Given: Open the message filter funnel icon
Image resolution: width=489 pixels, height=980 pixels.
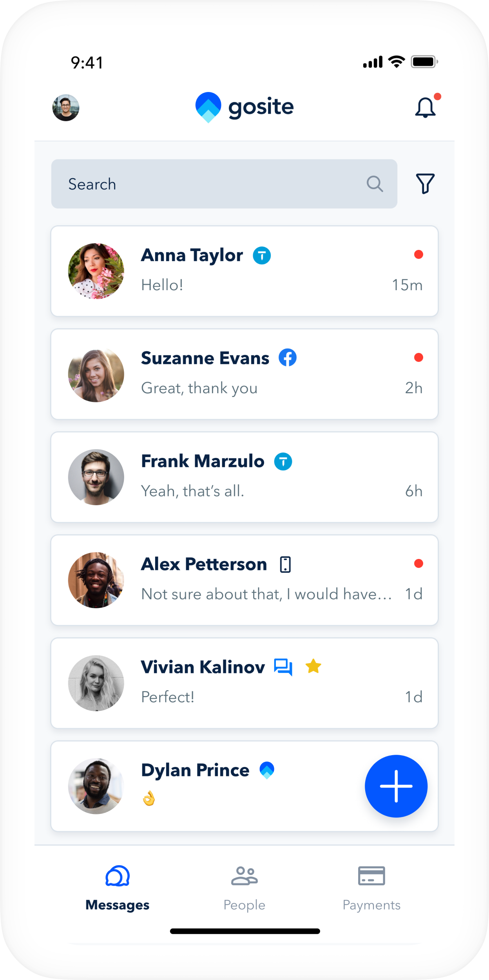Looking at the screenshot, I should [425, 184].
